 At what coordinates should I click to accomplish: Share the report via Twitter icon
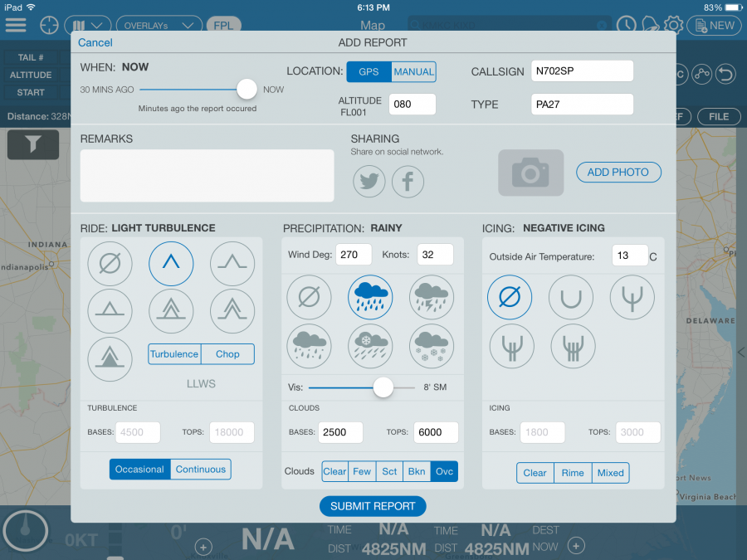369,181
